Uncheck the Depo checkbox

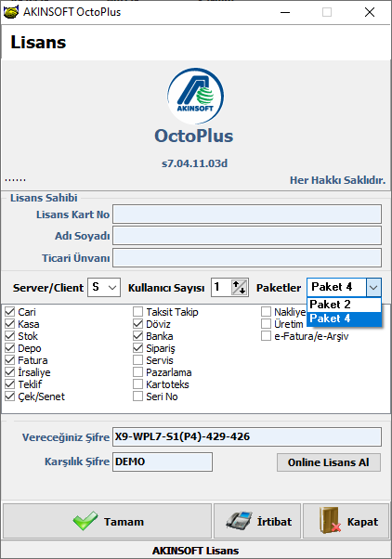point(9,348)
